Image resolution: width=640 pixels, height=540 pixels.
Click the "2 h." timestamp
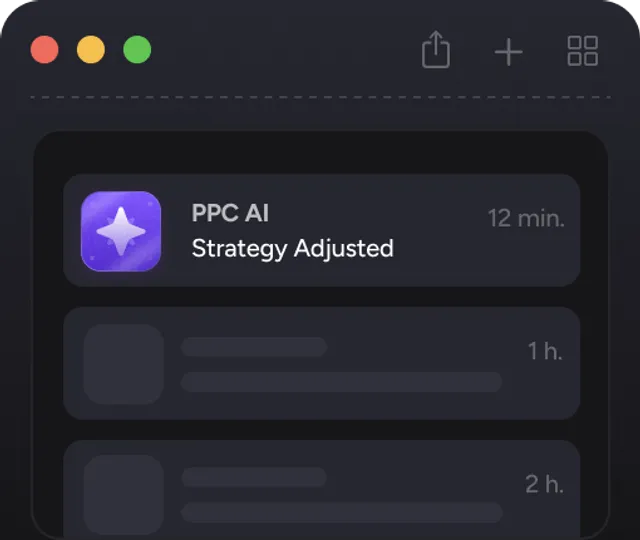coord(544,484)
